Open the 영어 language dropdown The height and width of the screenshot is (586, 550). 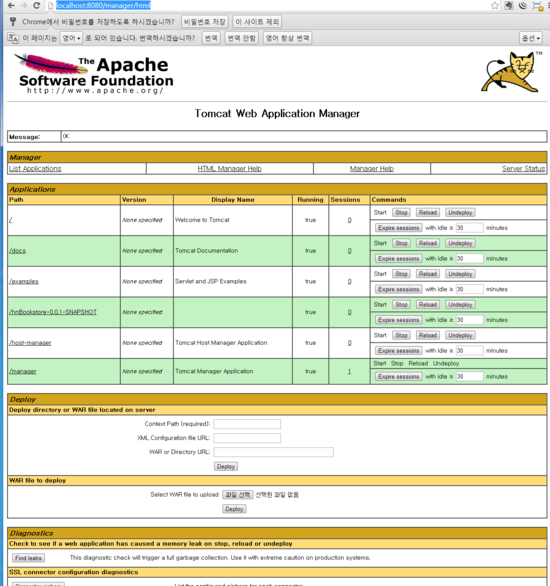(71, 38)
